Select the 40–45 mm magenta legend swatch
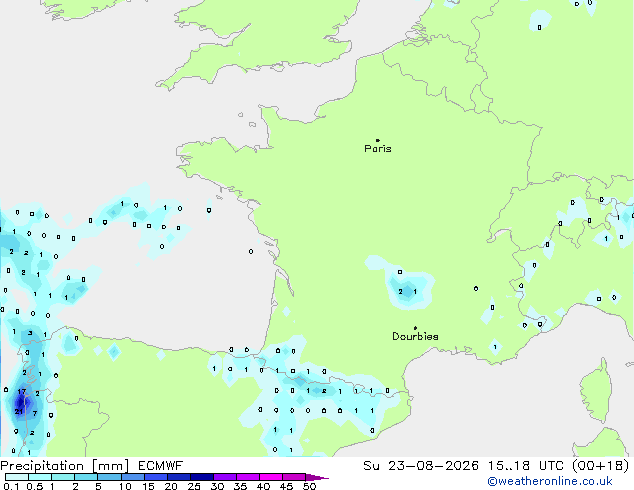This screenshot has height=490, width=634. (x=271, y=477)
